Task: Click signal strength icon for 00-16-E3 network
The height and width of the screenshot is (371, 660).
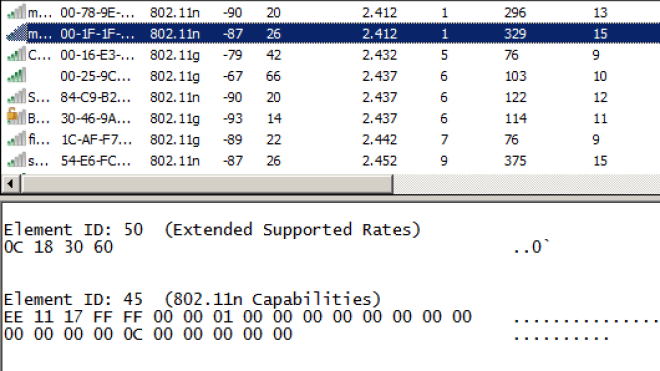Action: pos(16,55)
